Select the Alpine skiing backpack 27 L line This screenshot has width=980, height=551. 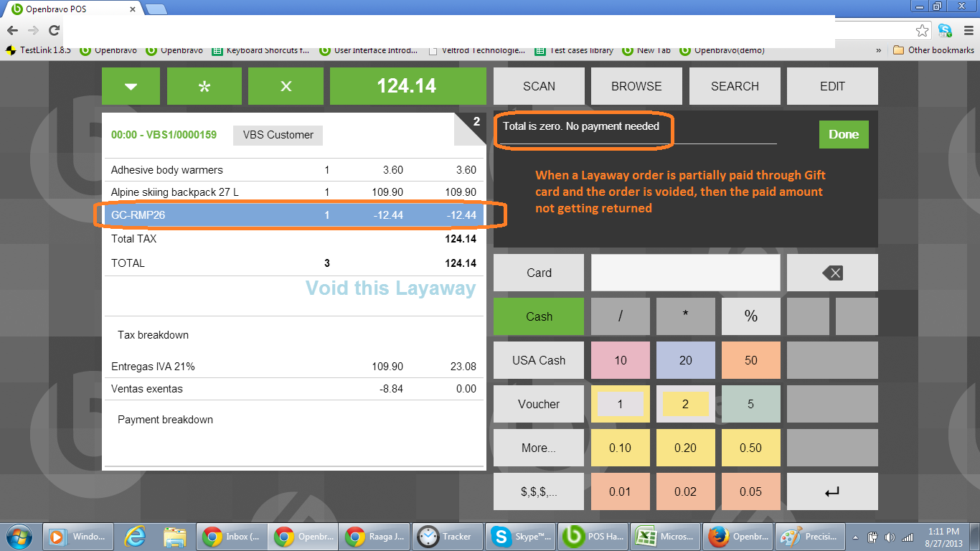294,192
